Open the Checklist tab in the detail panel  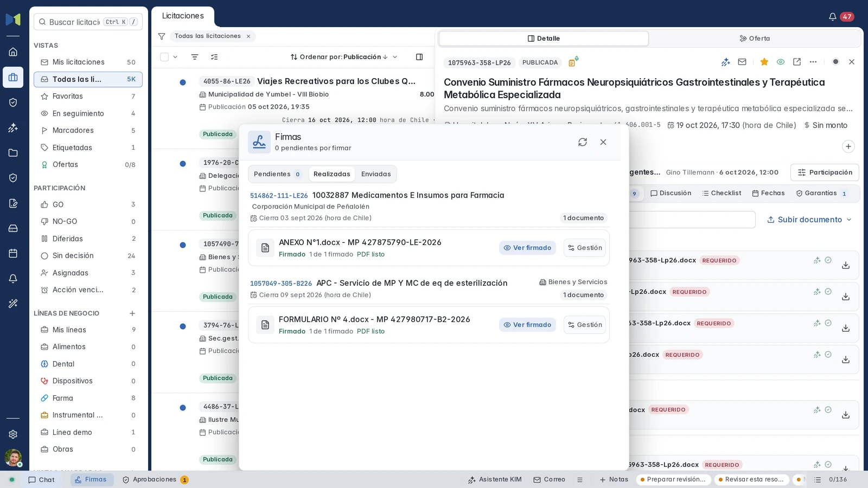coord(722,193)
